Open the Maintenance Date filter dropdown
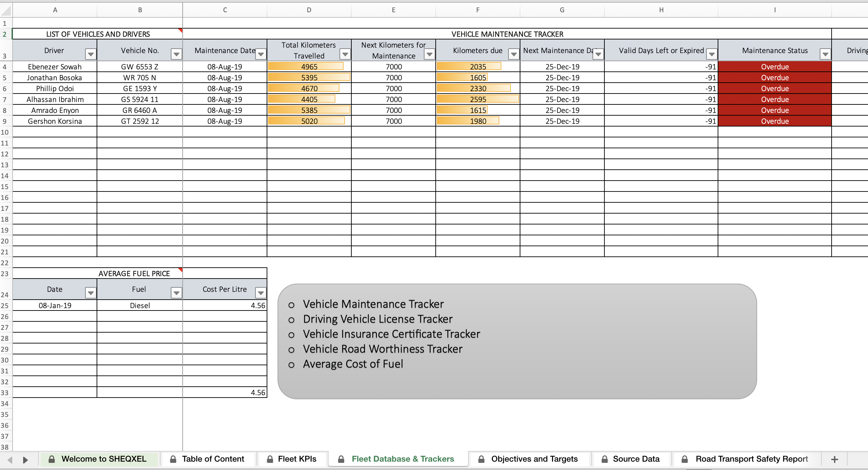 (261, 54)
